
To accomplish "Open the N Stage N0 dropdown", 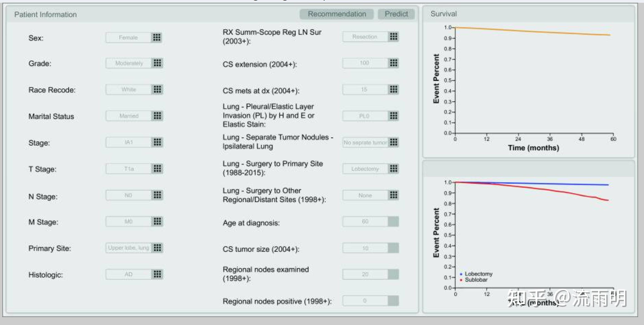I will pyautogui.click(x=128, y=195).
